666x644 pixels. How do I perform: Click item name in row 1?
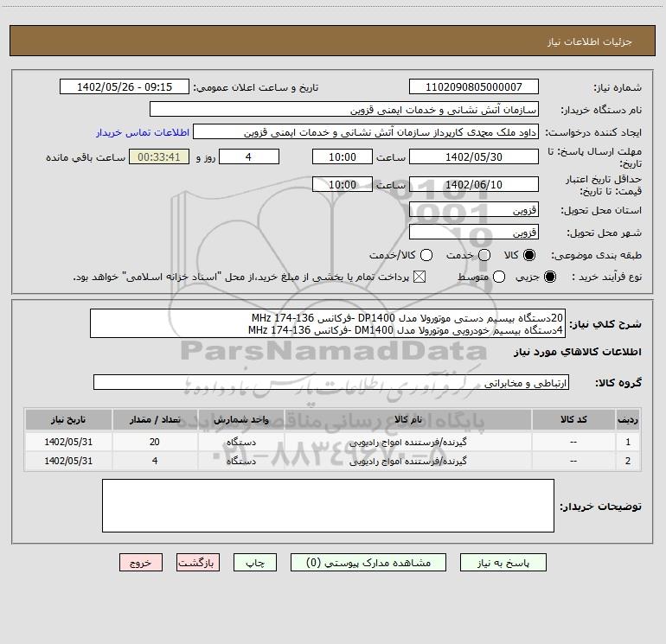[x=407, y=442]
